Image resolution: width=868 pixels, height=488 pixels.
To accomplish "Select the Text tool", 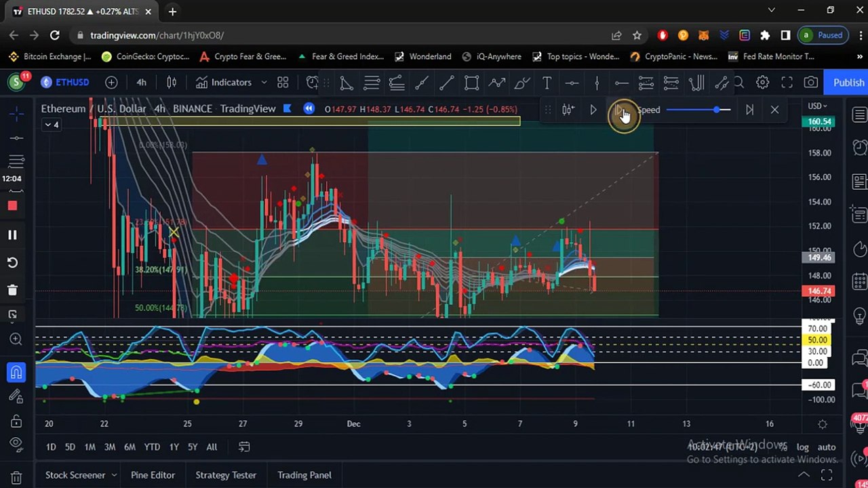I will pyautogui.click(x=547, y=83).
